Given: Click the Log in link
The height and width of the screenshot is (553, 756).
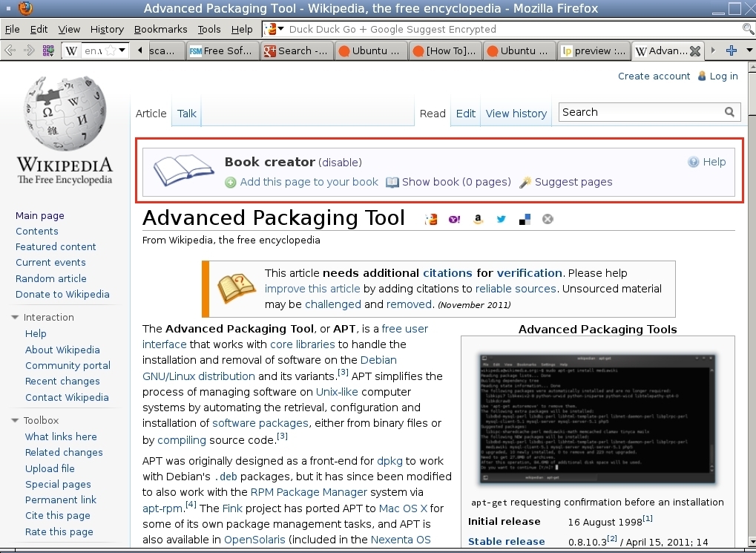Looking at the screenshot, I should 723,76.
